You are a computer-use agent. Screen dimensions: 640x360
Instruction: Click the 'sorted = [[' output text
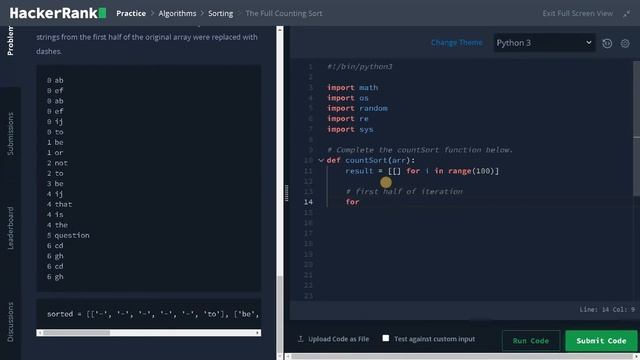pyautogui.click(x=153, y=314)
